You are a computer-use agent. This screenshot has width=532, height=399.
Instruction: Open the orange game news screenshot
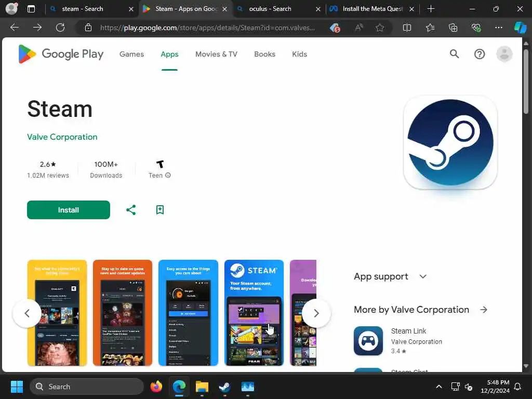[x=123, y=313]
